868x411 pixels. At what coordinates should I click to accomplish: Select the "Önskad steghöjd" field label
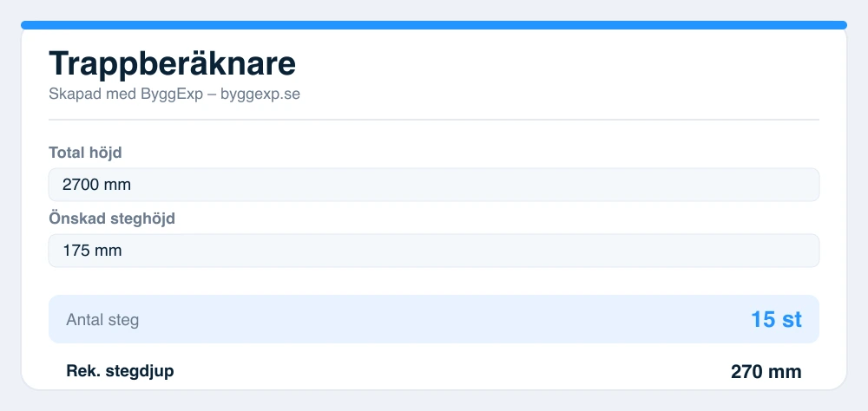pos(112,219)
